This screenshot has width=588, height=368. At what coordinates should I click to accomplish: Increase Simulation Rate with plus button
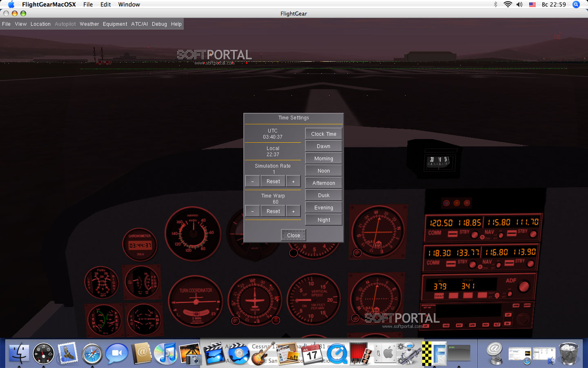pyautogui.click(x=293, y=181)
